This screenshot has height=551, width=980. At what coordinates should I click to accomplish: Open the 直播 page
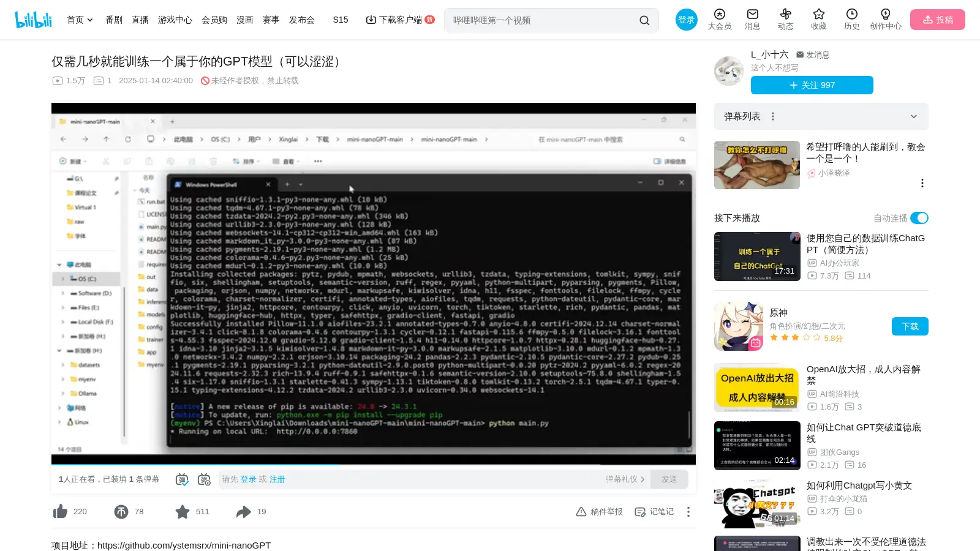[x=140, y=20]
